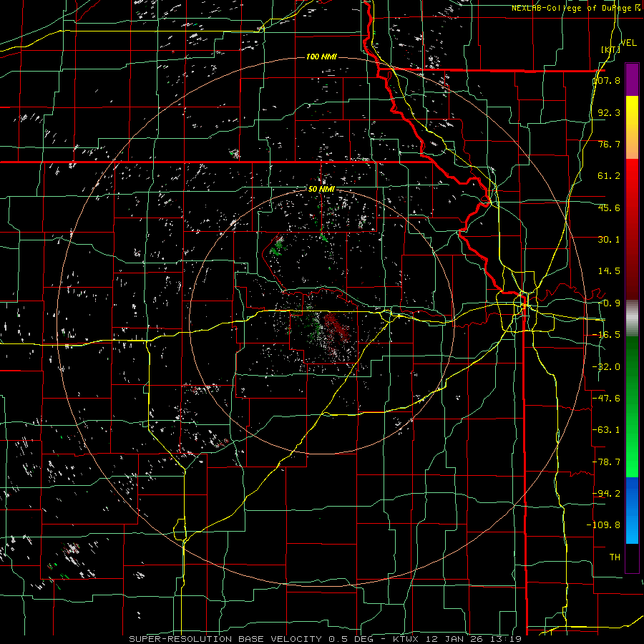
Task: Click the yellow-orange segment of the color bar
Action: coord(632,127)
